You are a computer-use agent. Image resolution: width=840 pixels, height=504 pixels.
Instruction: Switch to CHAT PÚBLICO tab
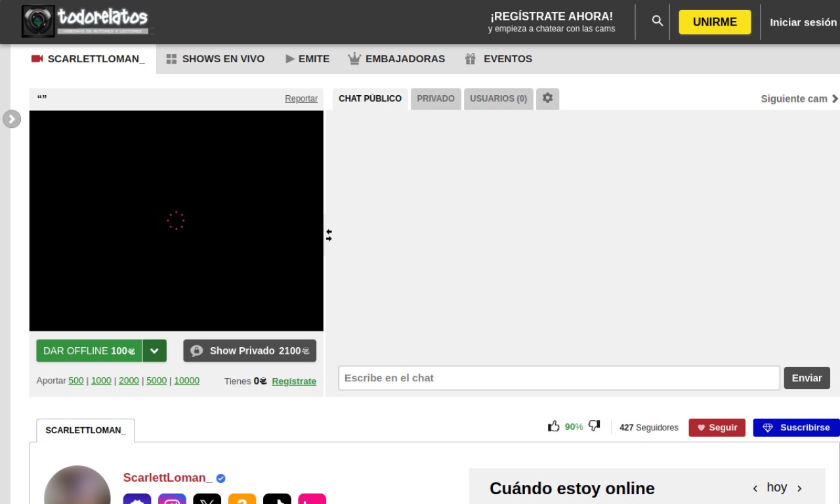(x=370, y=98)
